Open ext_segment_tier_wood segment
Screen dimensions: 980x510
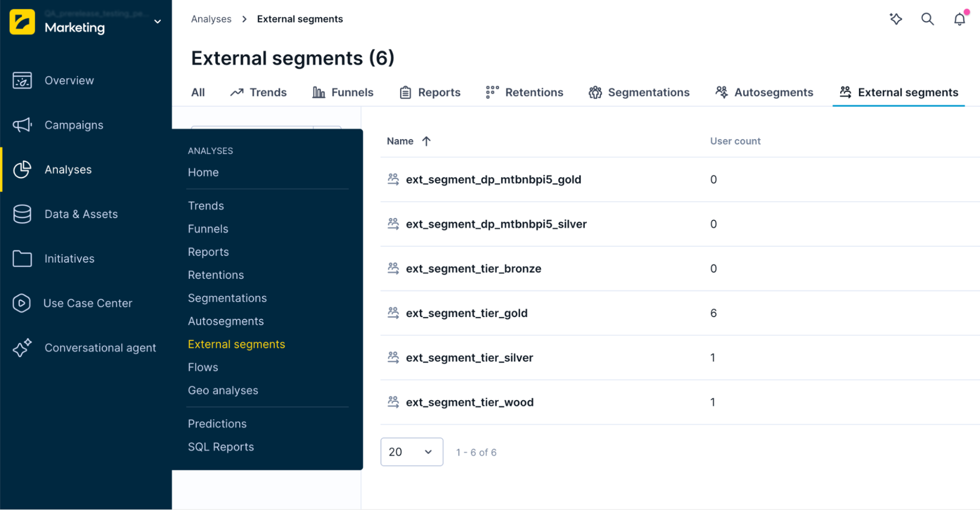tap(470, 403)
